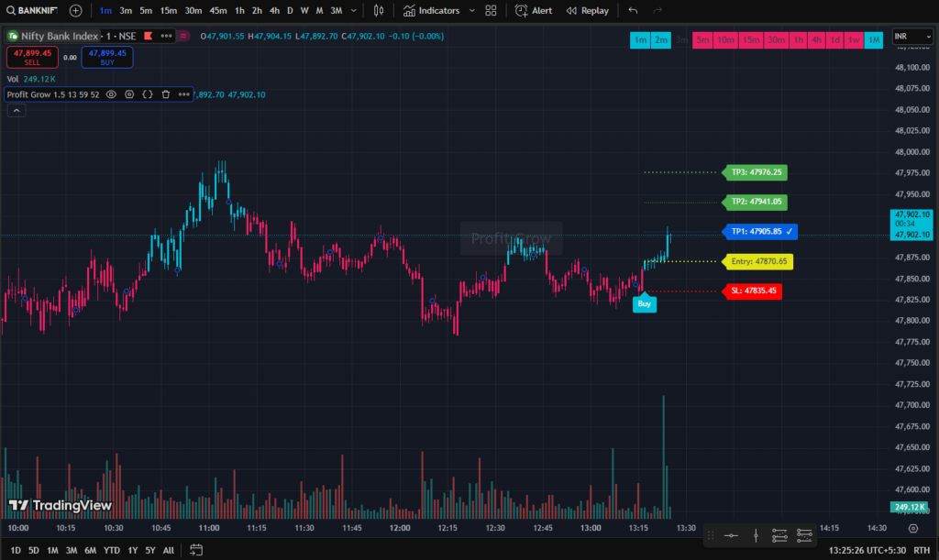Click the add symbol plus icon
This screenshot has width=939, height=560.
(x=75, y=10)
